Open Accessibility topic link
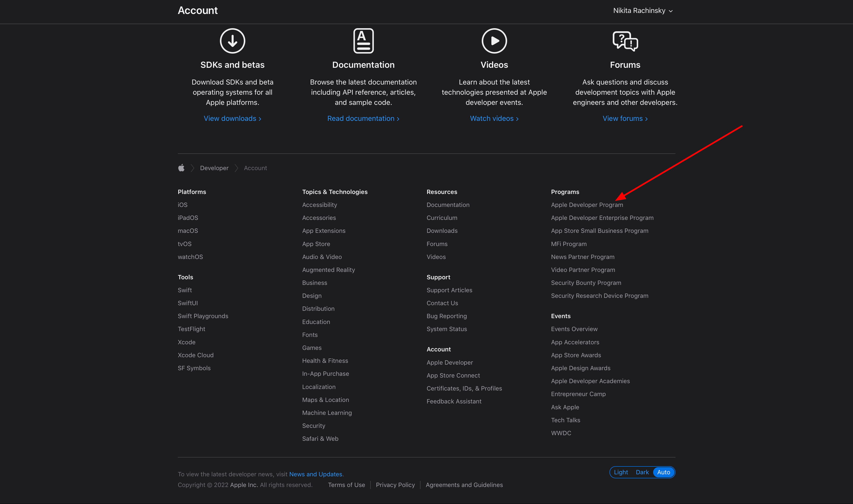 point(319,205)
